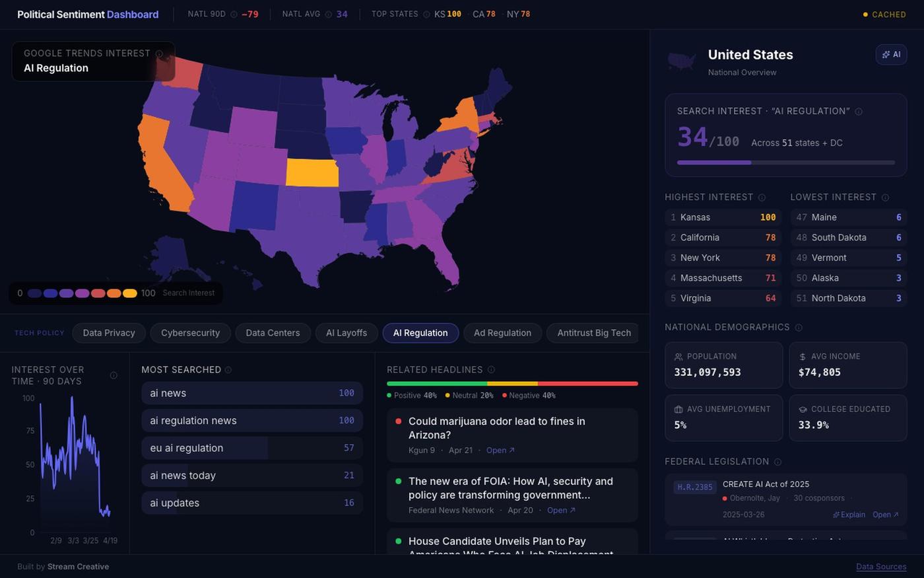Click info icon beside Federal Legislation

tap(777, 462)
